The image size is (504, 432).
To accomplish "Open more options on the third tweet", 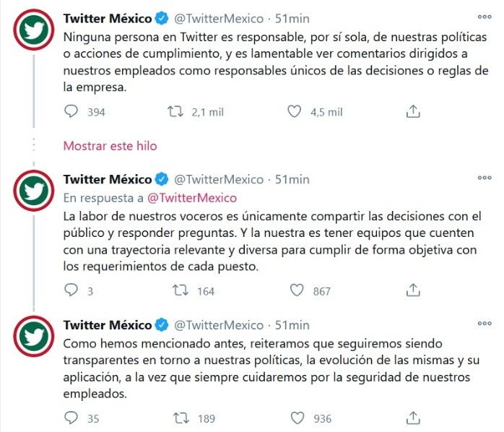I will click(483, 323).
